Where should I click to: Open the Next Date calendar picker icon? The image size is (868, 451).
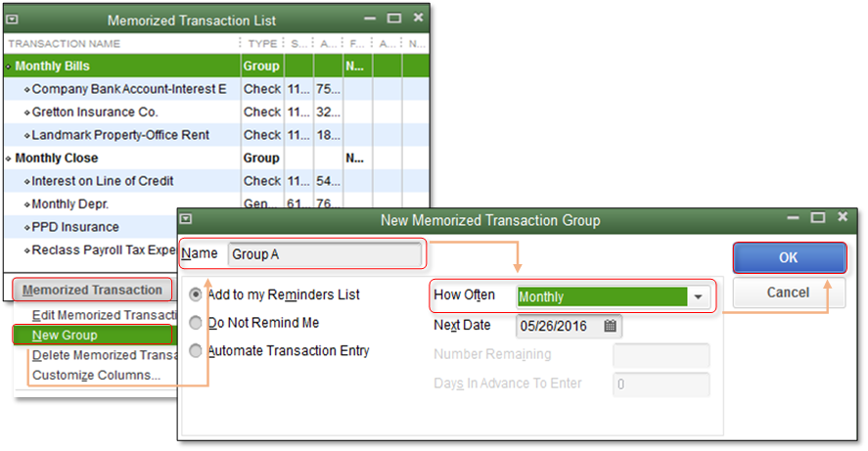pos(610,326)
